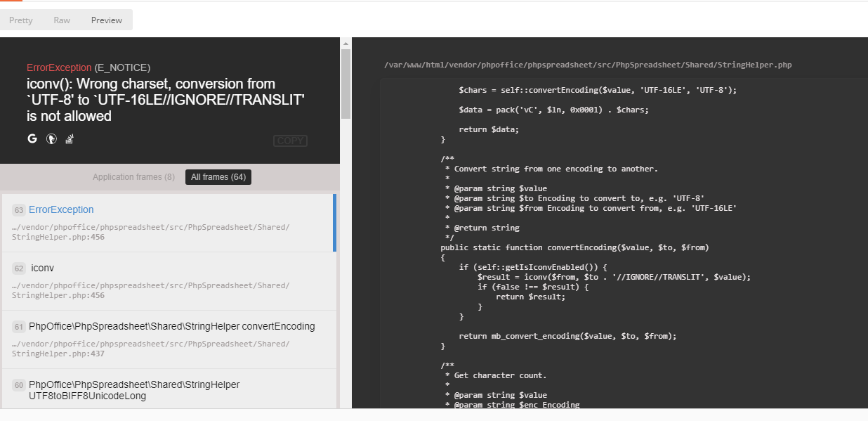868x421 pixels.
Task: Switch to the Pretty tab
Action: tap(20, 20)
